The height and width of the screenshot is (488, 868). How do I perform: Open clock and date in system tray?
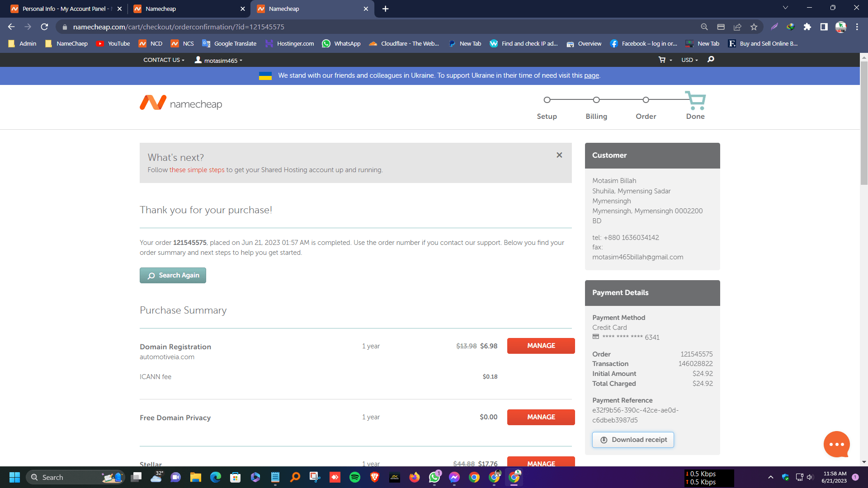835,477
